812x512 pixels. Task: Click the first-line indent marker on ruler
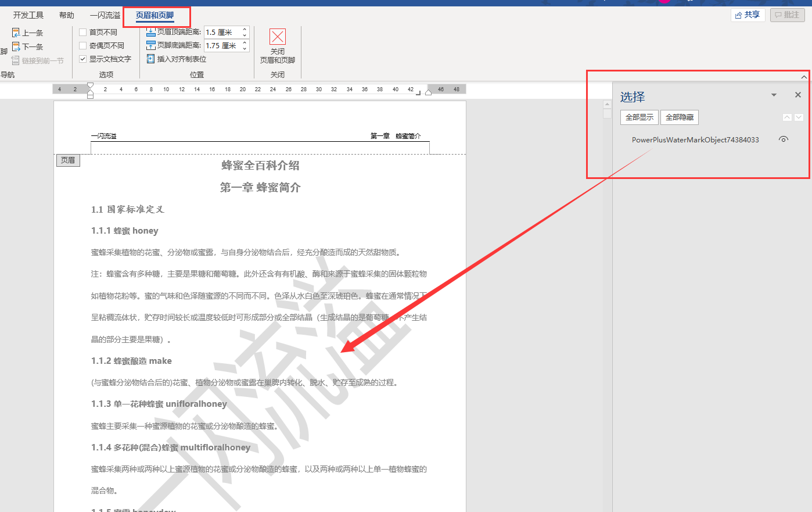pyautogui.click(x=90, y=86)
